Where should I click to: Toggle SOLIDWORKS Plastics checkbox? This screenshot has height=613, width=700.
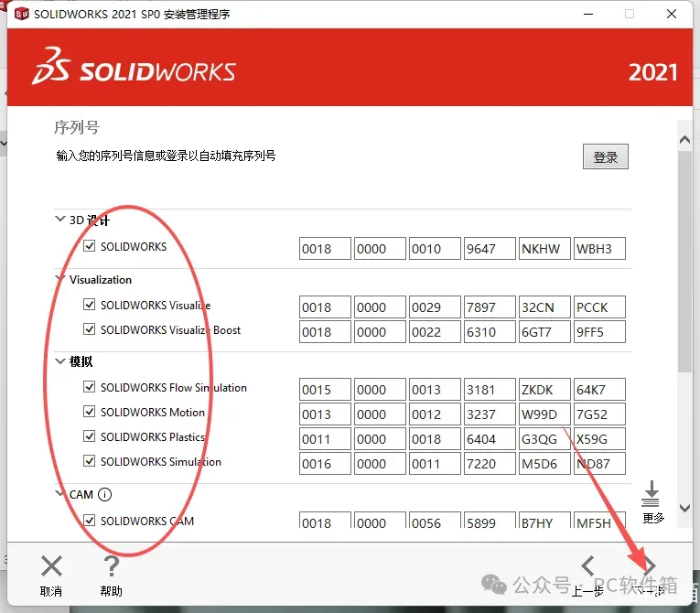point(90,436)
